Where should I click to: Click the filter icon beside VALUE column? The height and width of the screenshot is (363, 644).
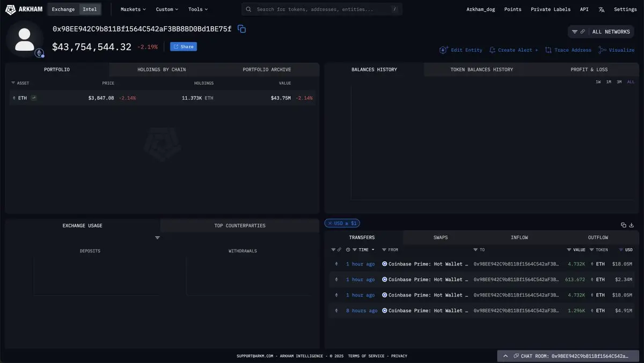[569, 250]
